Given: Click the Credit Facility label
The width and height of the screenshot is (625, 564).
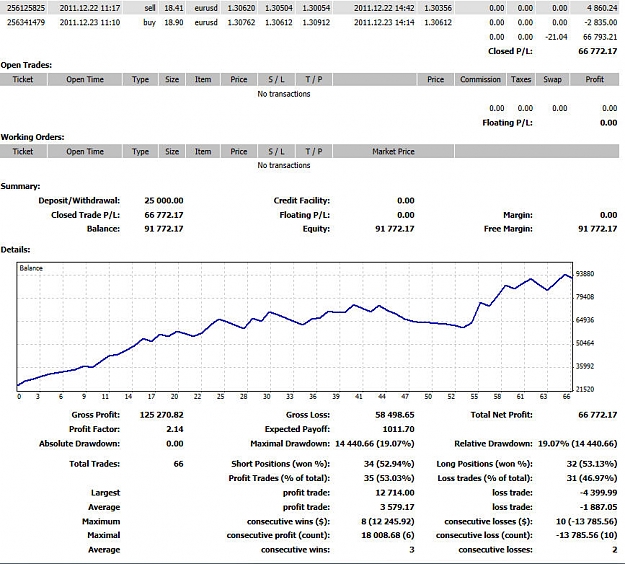Looking at the screenshot, I should tap(302, 200).
